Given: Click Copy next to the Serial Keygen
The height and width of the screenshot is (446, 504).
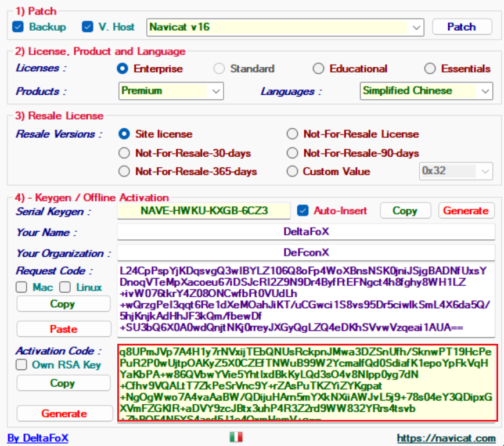Looking at the screenshot, I should (x=405, y=211).
